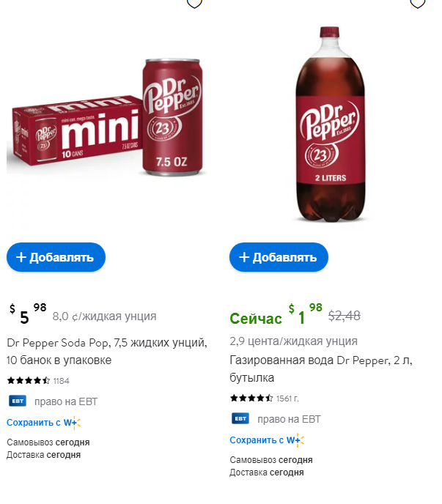Open star rating for mini cans pack
This screenshot has height=504, width=442.
(29, 381)
